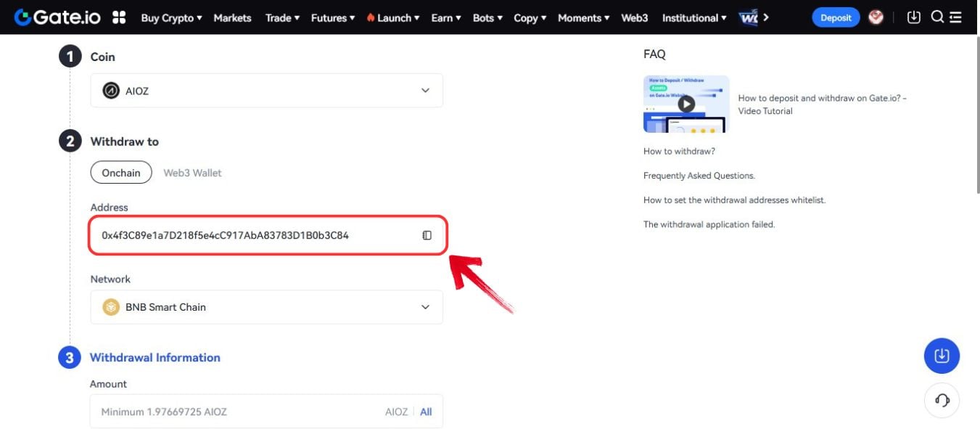Click the WC promo banner icon
The height and width of the screenshot is (429, 980).
[749, 17]
